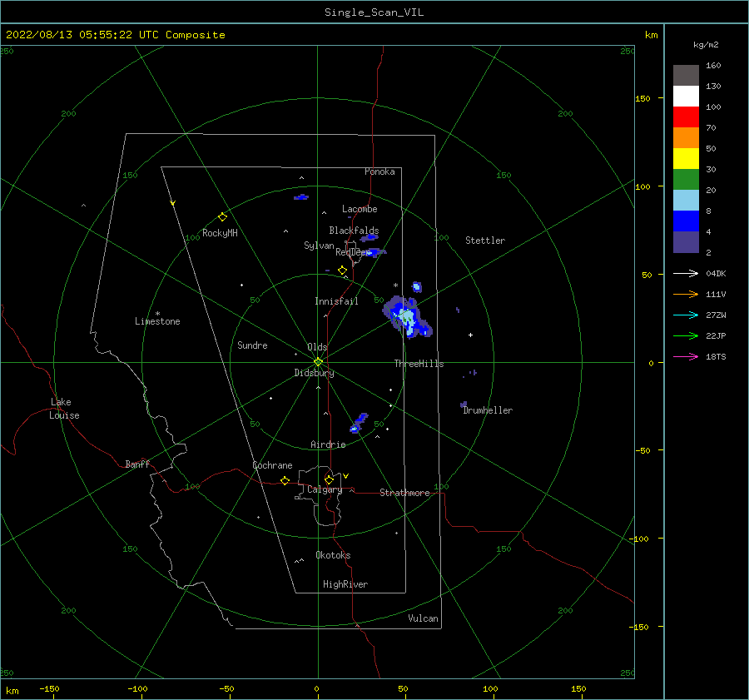Click the yellow diamond marker below Cochrane
749x700 pixels.
pos(285,481)
